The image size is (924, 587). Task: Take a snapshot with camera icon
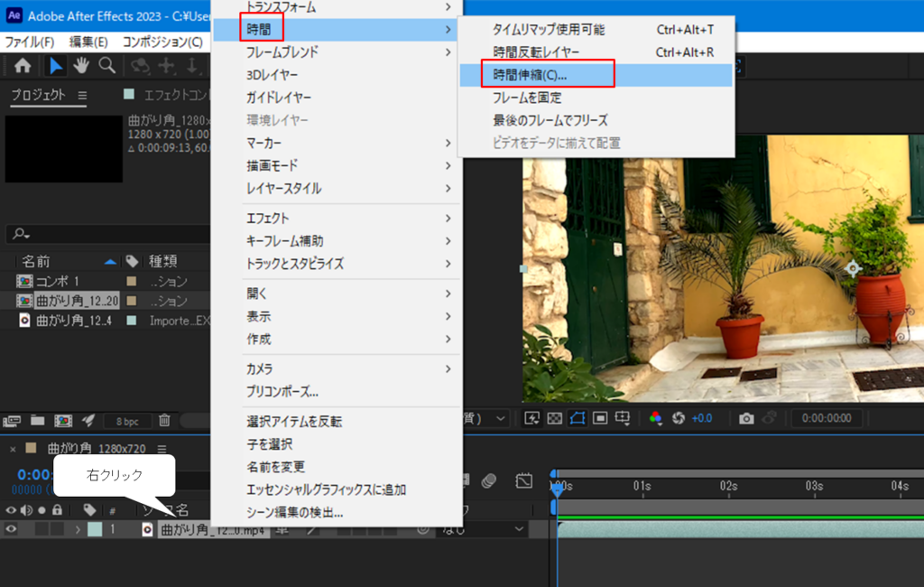click(x=746, y=418)
